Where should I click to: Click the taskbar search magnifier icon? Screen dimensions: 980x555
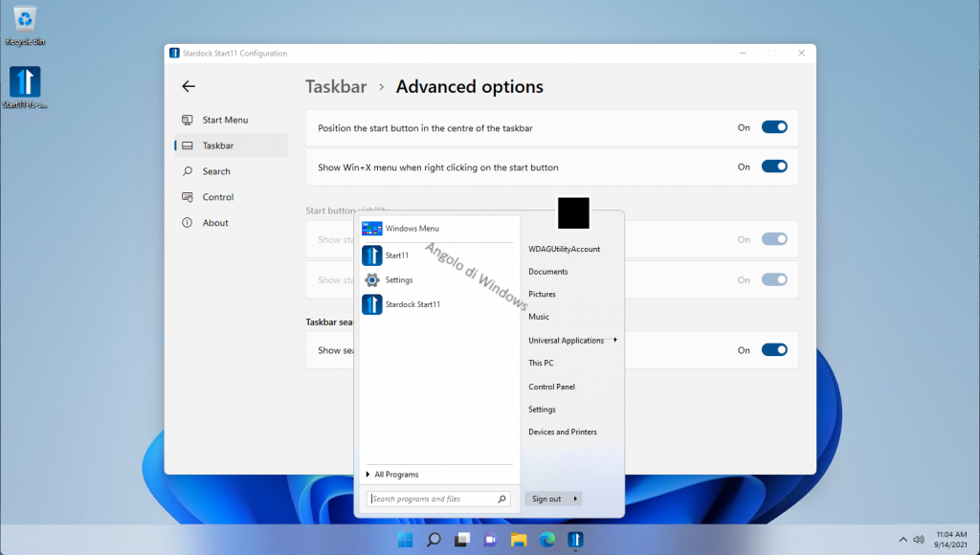[433, 540]
